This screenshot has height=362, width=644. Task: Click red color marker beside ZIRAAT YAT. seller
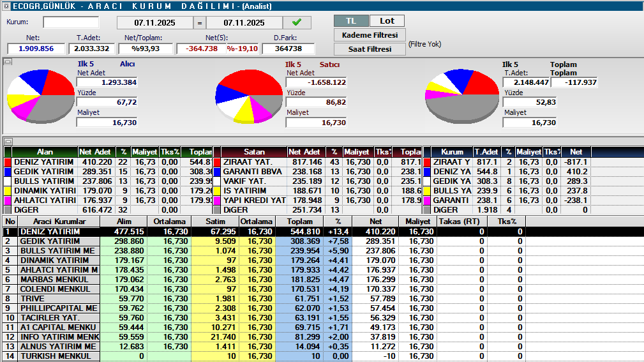(218, 162)
